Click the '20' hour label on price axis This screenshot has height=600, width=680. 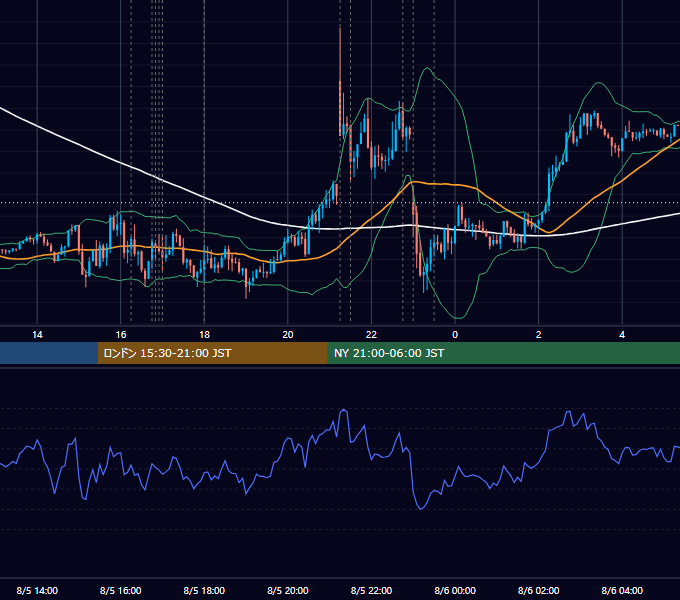pos(288,335)
